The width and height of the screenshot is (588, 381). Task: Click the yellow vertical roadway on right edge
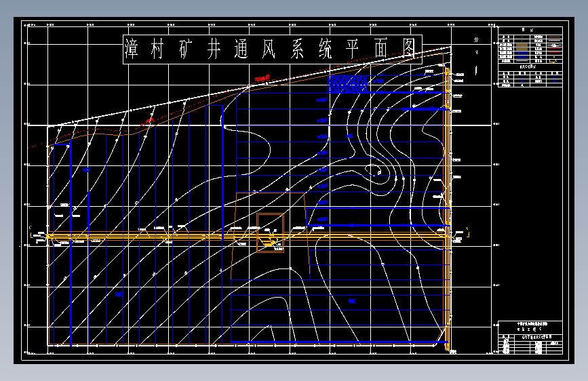[x=447, y=208]
